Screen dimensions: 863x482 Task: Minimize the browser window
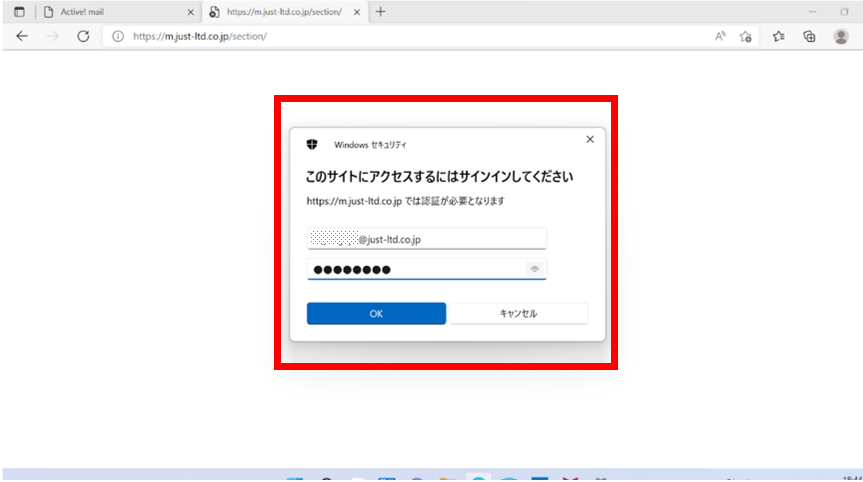pyautogui.click(x=812, y=12)
